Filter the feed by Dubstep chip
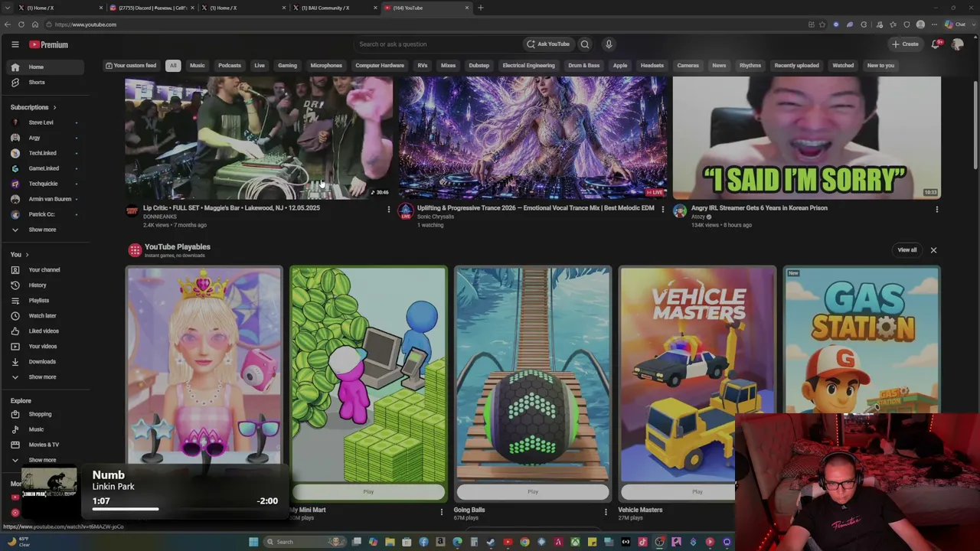The image size is (980, 551). click(x=479, y=65)
